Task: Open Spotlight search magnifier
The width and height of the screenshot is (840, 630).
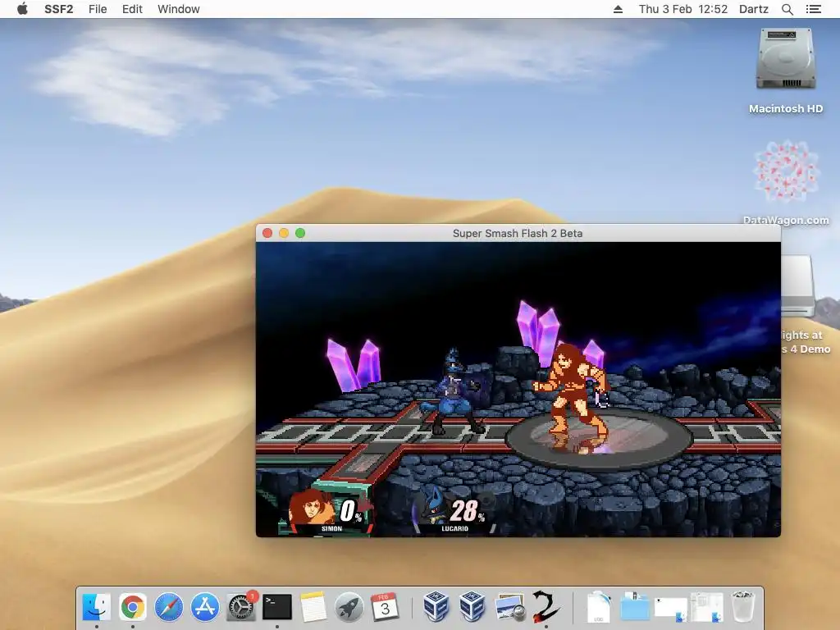Action: click(787, 9)
